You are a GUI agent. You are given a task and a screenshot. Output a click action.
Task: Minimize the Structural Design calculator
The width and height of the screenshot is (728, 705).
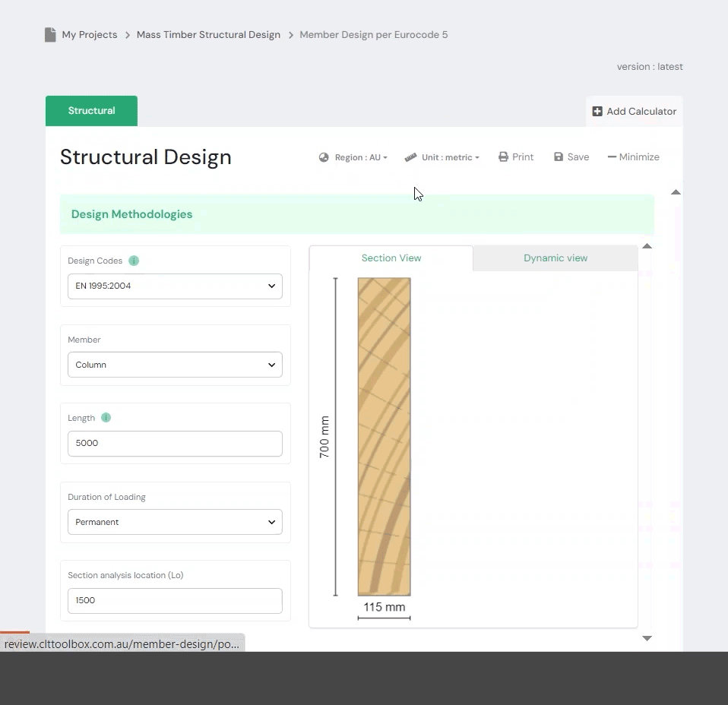point(633,156)
